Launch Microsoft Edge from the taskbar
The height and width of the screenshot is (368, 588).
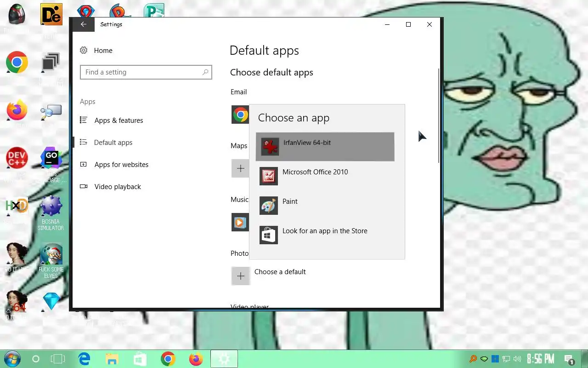pos(85,359)
